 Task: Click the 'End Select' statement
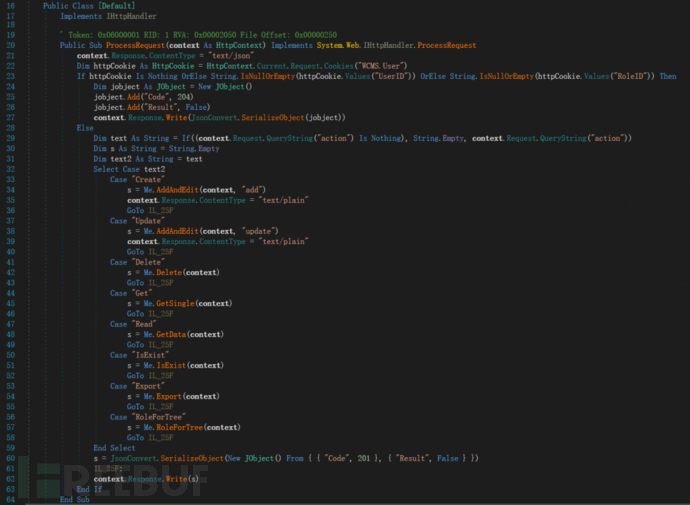(114, 448)
